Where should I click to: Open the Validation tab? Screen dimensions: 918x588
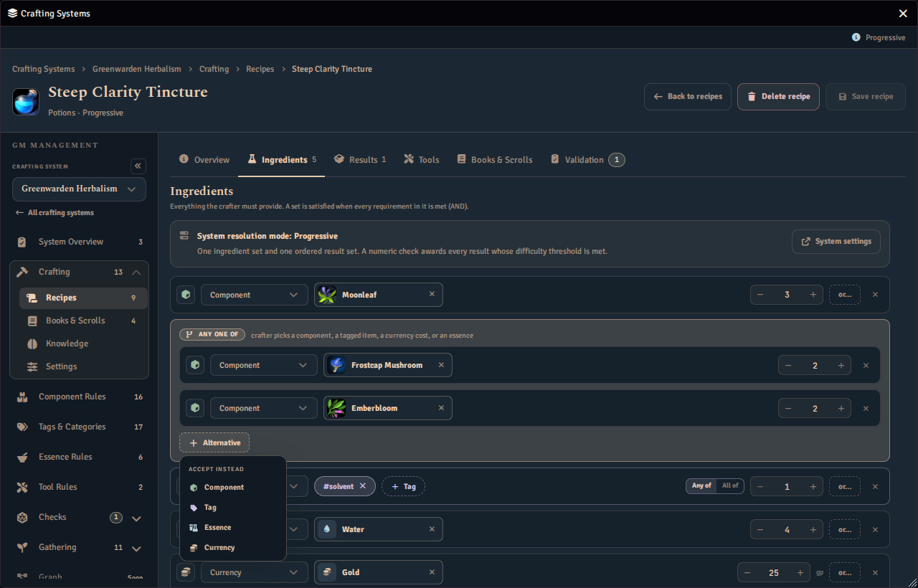[587, 160]
